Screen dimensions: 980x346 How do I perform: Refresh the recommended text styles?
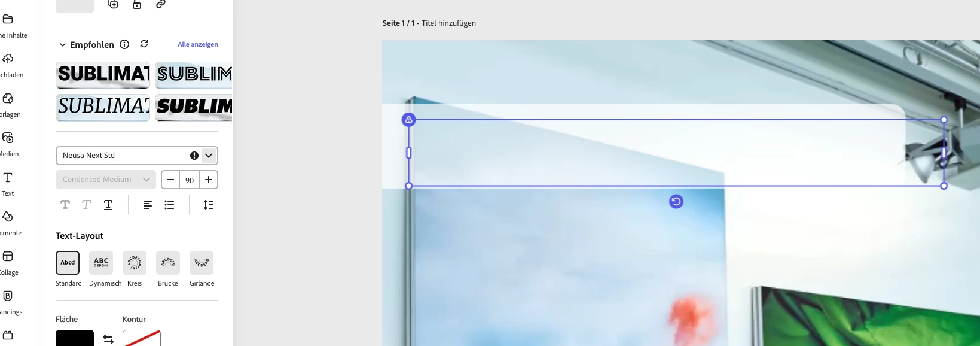tap(144, 44)
